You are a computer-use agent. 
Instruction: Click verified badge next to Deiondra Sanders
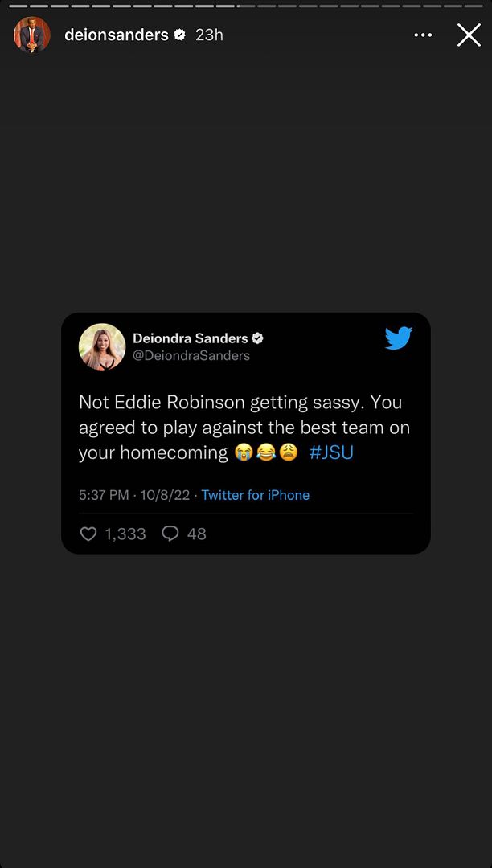click(257, 338)
